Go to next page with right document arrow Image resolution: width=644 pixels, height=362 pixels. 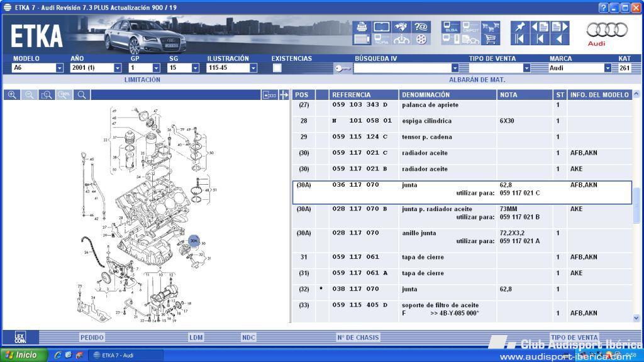click(x=560, y=27)
